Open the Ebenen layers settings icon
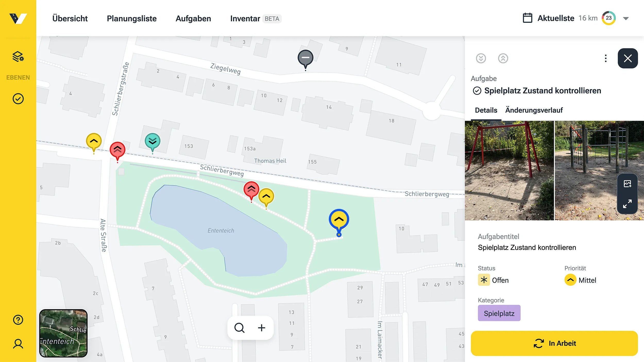The image size is (644, 362). tap(18, 57)
